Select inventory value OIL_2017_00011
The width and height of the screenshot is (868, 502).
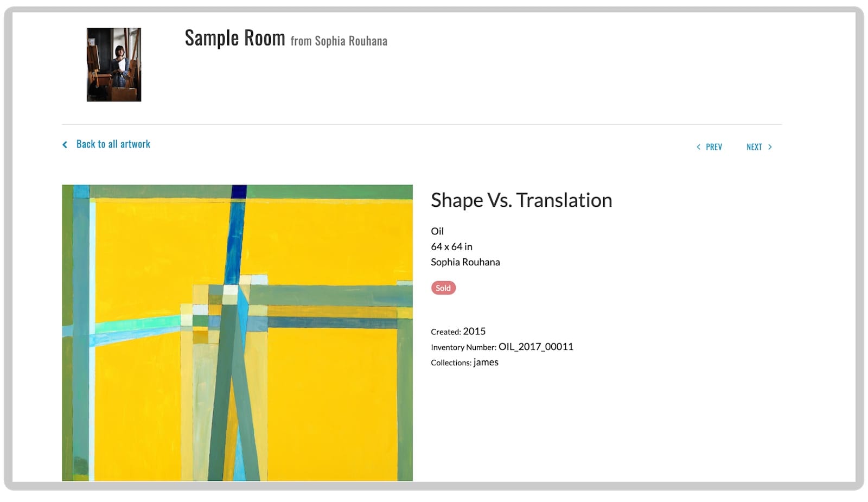tap(535, 347)
